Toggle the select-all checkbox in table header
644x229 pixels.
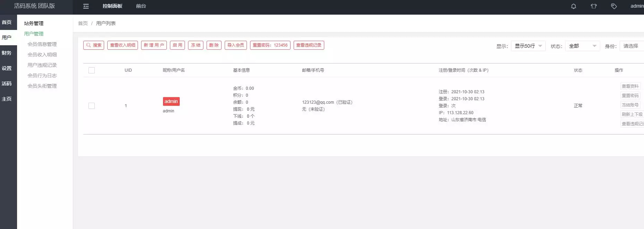(92, 70)
